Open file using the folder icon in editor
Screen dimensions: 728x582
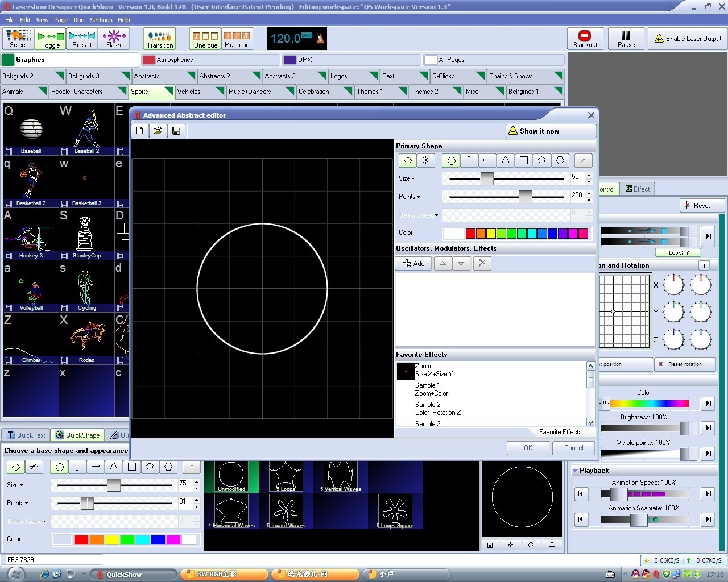pyautogui.click(x=158, y=131)
